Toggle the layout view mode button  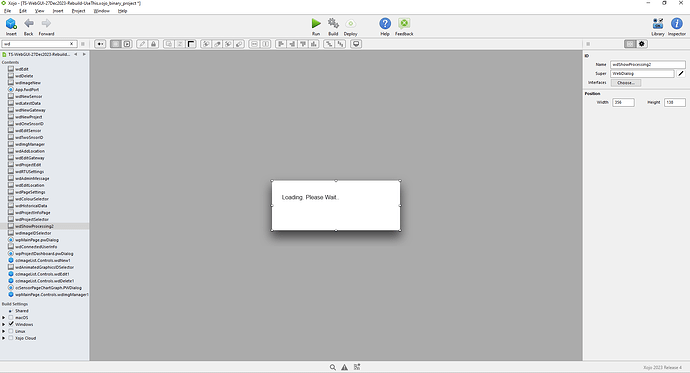[116, 44]
